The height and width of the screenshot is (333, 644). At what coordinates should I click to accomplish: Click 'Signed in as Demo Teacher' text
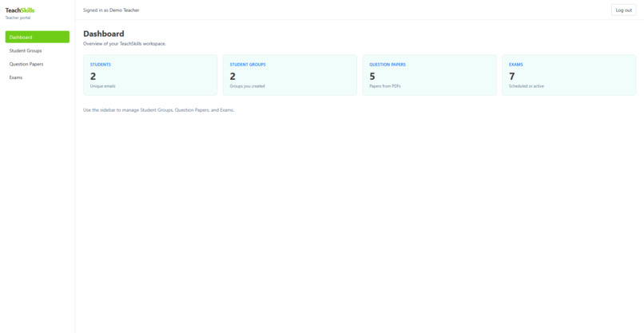coord(111,10)
